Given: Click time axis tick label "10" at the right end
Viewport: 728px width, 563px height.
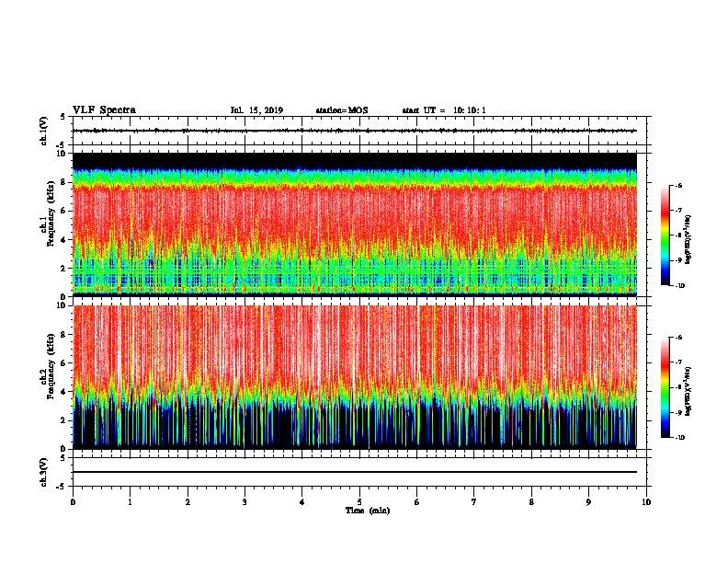Looking at the screenshot, I should [x=646, y=502].
